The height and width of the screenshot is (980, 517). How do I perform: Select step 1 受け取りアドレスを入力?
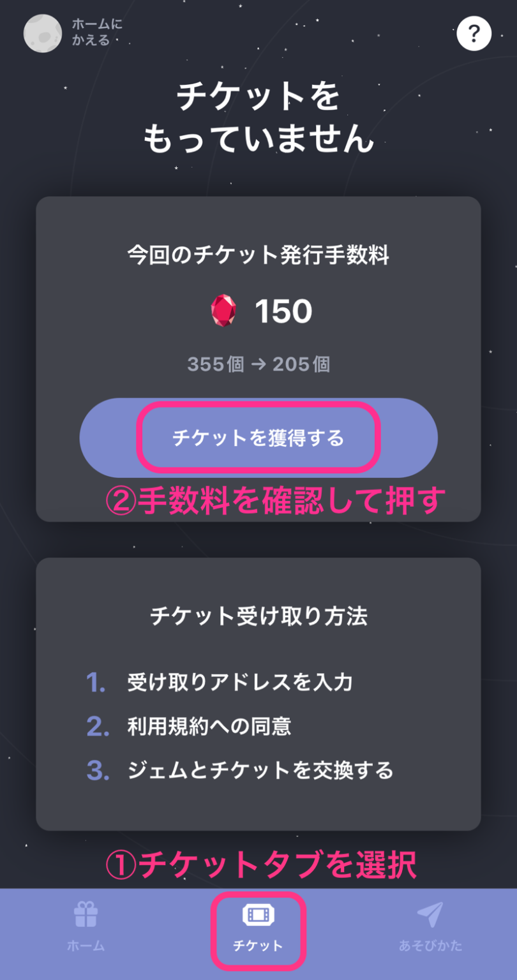(x=240, y=683)
